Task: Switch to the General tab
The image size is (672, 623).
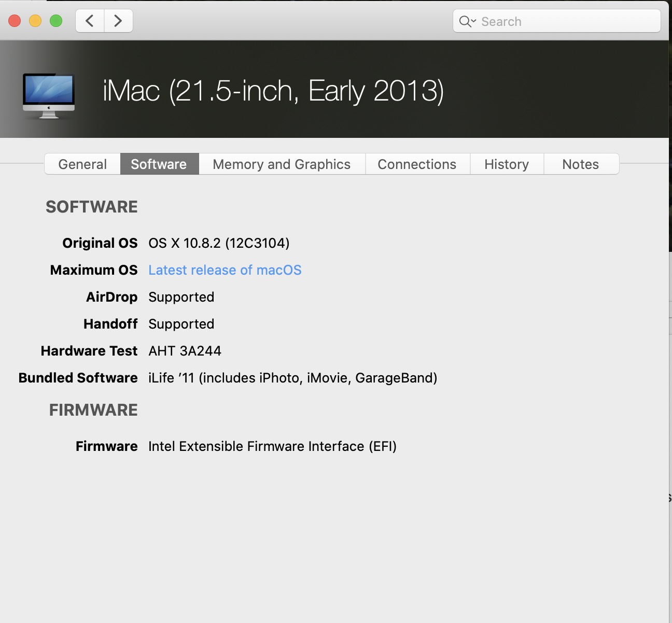Action: point(82,164)
